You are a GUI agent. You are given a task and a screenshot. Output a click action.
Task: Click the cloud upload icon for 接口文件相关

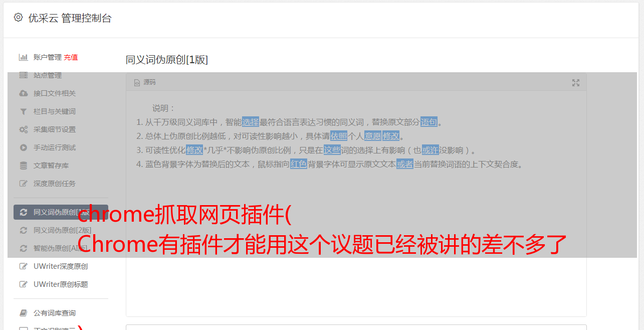23,93
